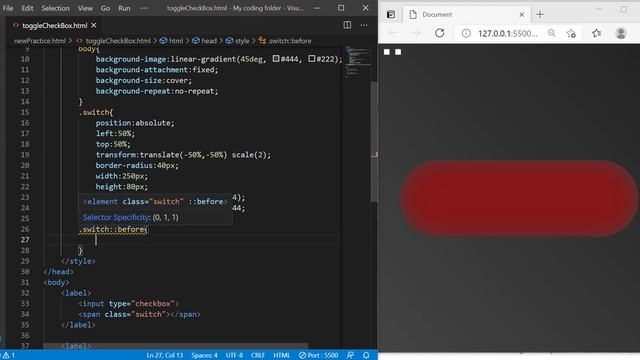Change end of line sequence CRLF
The image size is (640, 360).
pyautogui.click(x=258, y=356)
